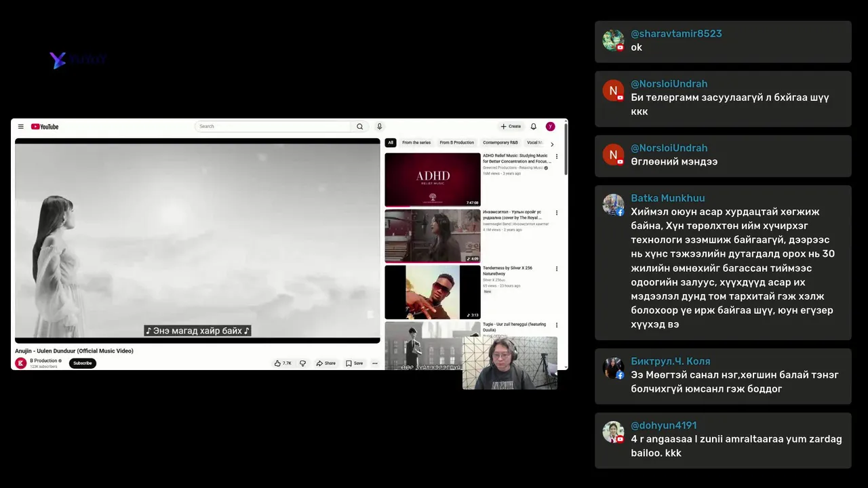Open the B Production channel name
Viewport: 868px width, 488px height.
[x=43, y=361]
